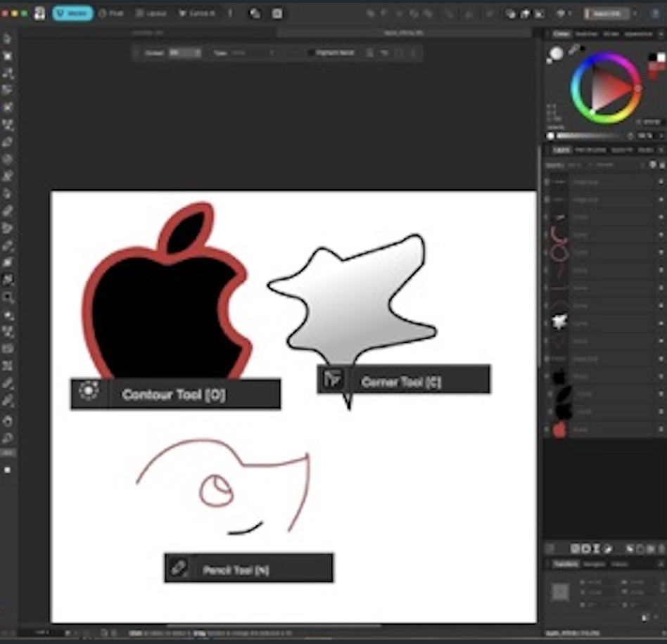667x644 pixels.
Task: Select the layer with the white splash thumbnail
Action: (604, 323)
